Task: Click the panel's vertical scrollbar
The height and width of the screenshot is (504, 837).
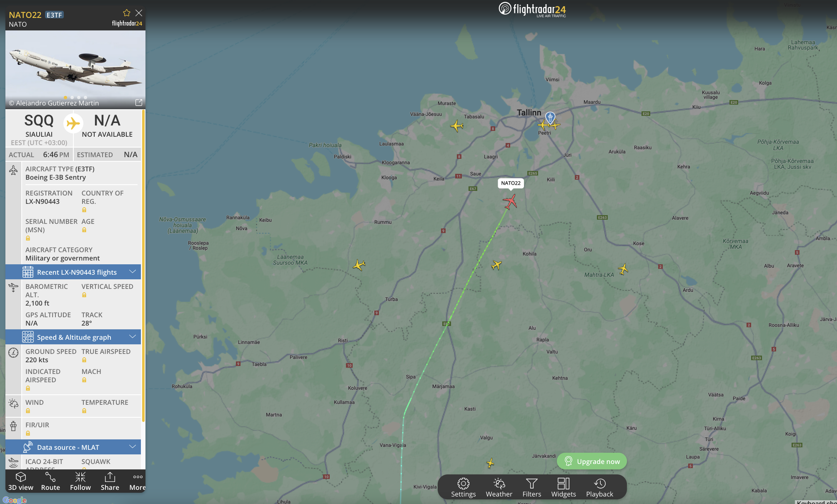Action: tap(143, 266)
